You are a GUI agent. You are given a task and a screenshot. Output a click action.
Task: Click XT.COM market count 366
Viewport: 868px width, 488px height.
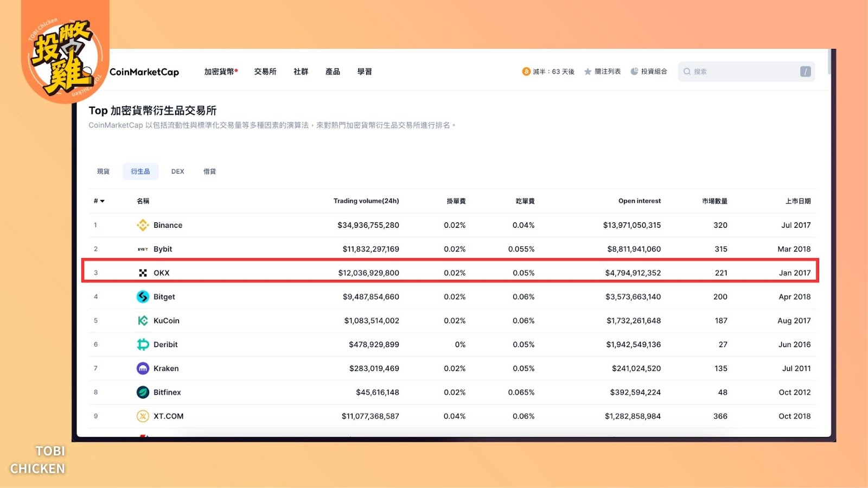[x=720, y=416]
